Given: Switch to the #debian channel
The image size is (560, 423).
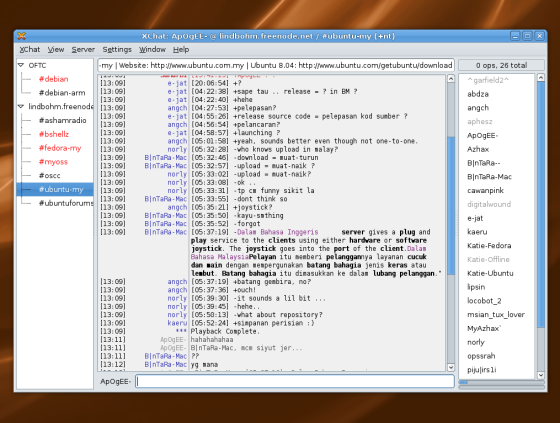Looking at the screenshot, I should point(54,79).
